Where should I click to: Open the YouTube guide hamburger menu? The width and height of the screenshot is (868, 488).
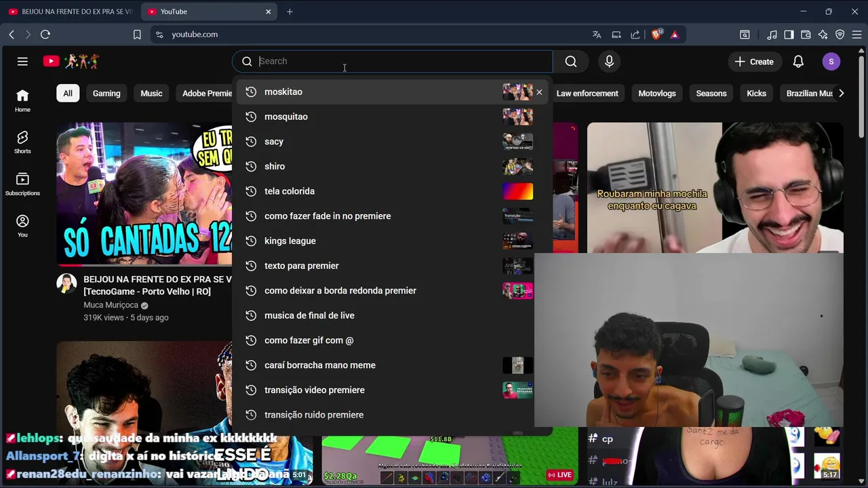22,62
